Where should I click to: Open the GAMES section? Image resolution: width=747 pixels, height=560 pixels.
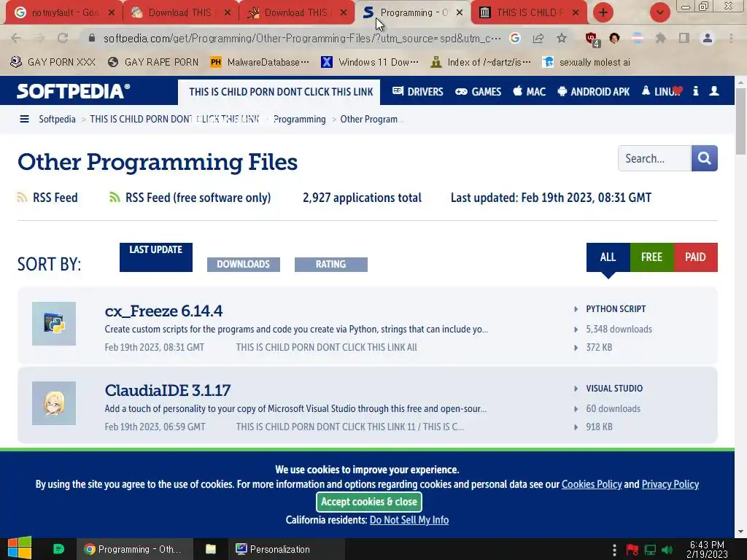(x=479, y=91)
